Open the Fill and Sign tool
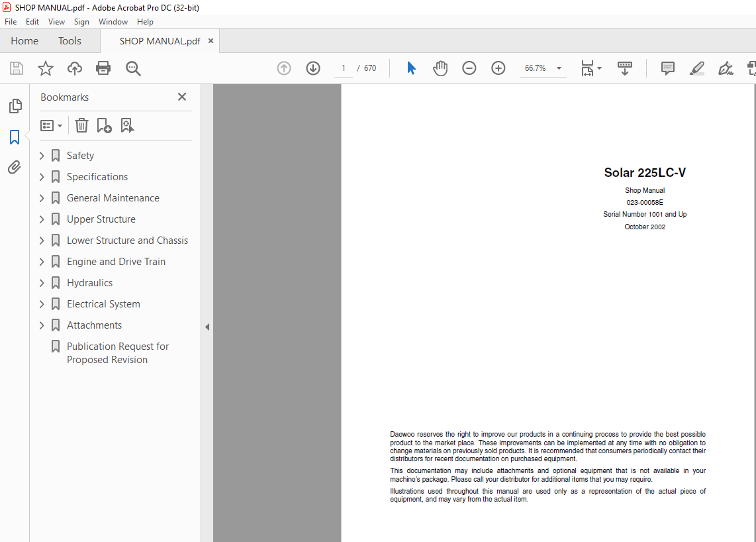 coord(726,68)
